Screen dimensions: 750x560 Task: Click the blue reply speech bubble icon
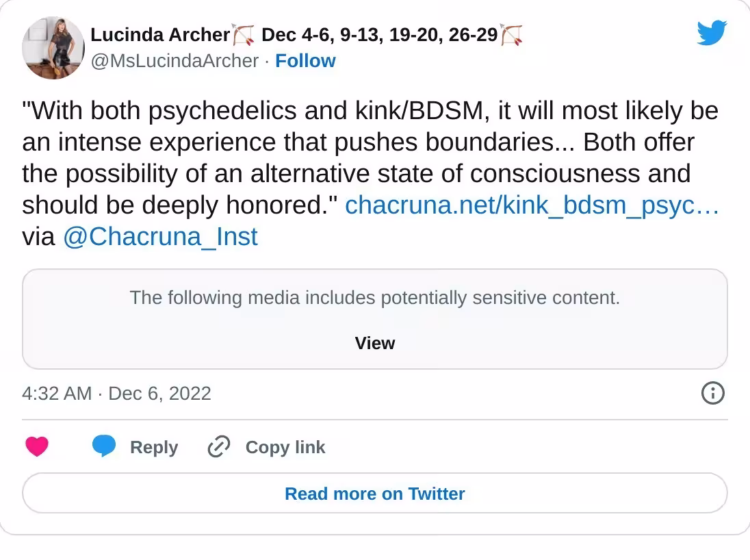coord(104,446)
